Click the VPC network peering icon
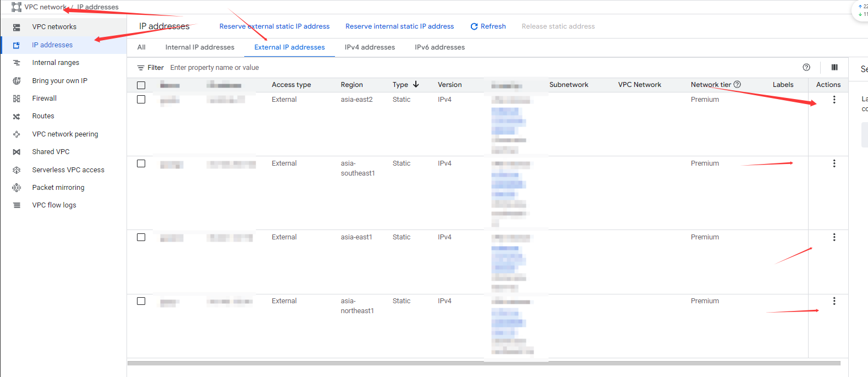868x377 pixels. coord(17,134)
